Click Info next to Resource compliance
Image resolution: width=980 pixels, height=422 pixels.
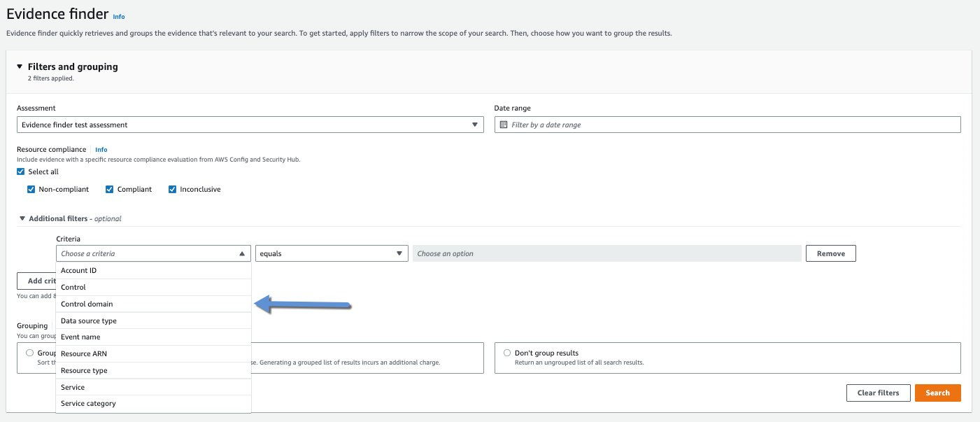tap(101, 149)
